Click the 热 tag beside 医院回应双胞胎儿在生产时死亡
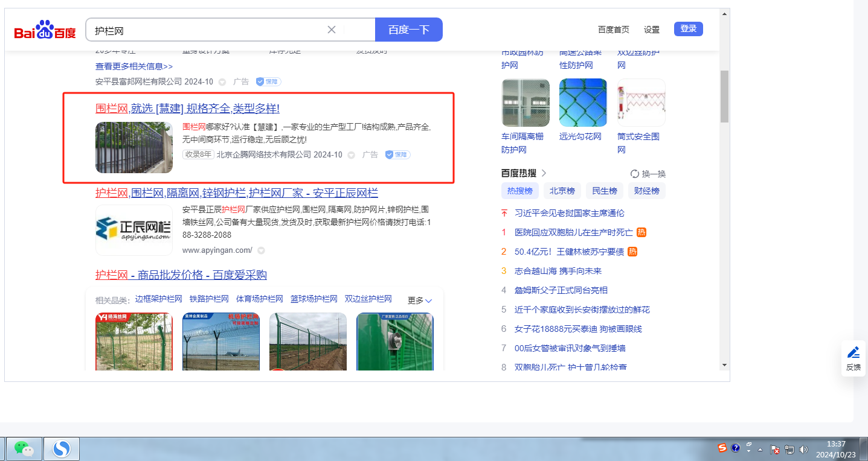 point(641,232)
